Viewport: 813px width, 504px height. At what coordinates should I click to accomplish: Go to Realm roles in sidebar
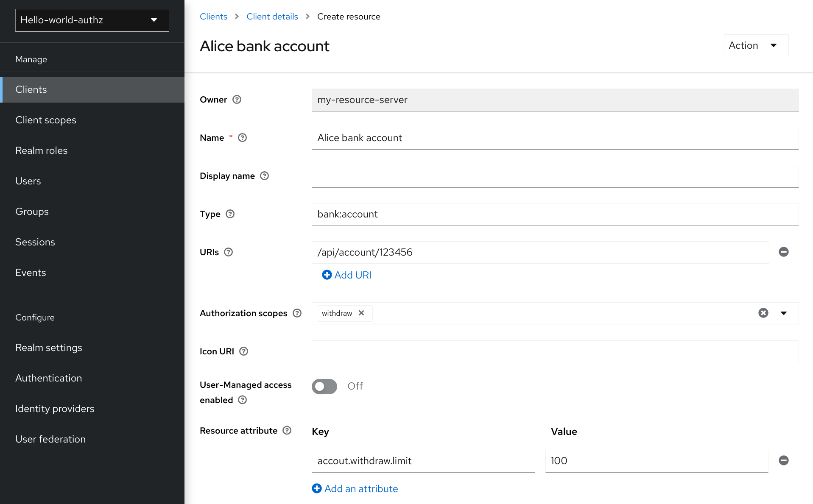tap(42, 150)
